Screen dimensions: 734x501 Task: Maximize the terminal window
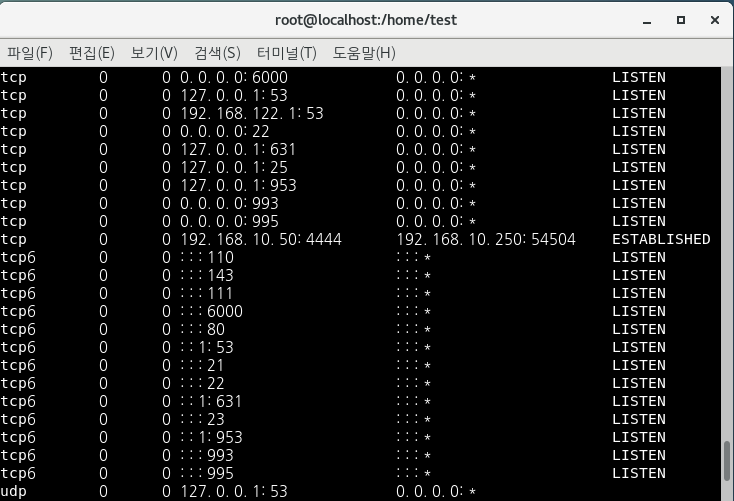click(681, 20)
